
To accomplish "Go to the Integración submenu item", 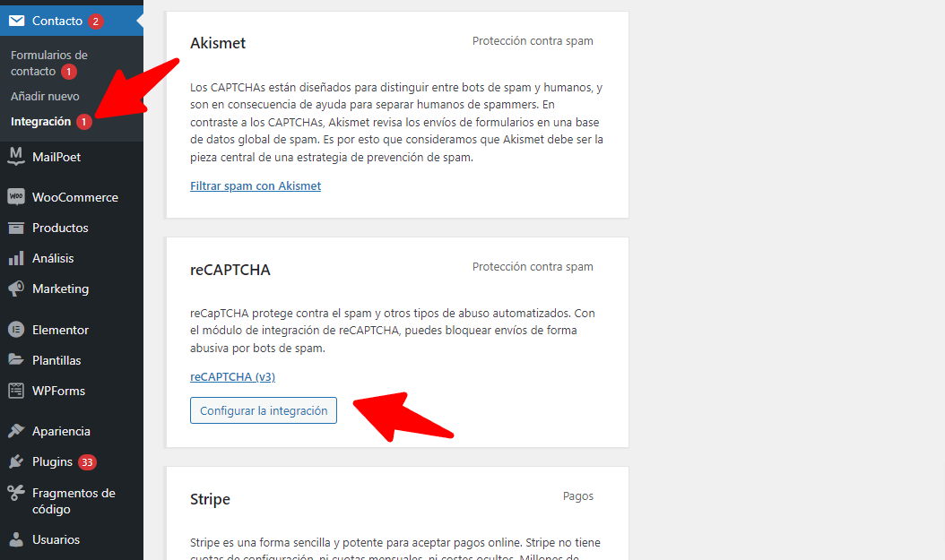I will click(40, 121).
